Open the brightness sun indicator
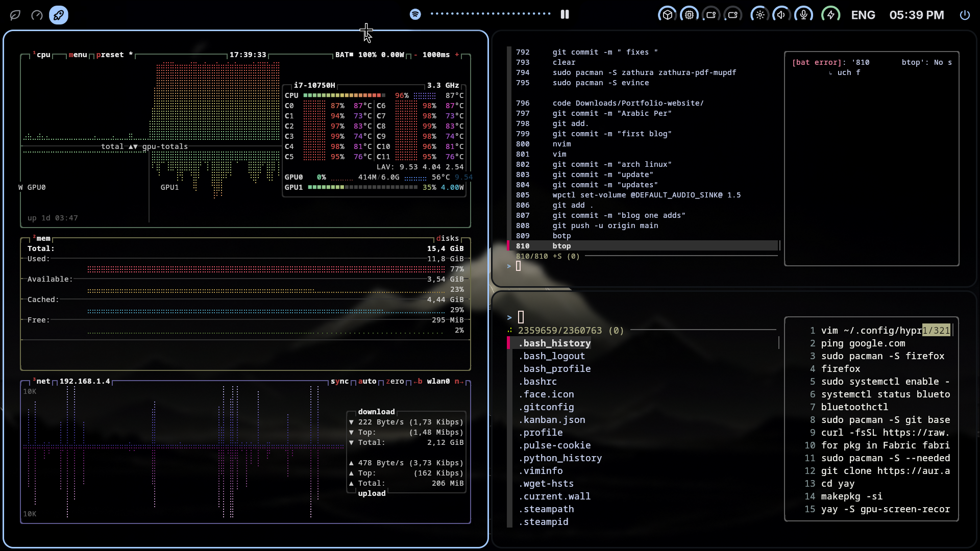The image size is (980, 551). tap(759, 15)
